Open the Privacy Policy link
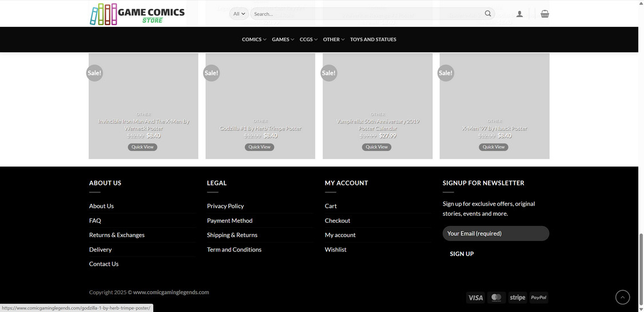The image size is (644, 312). point(225,206)
